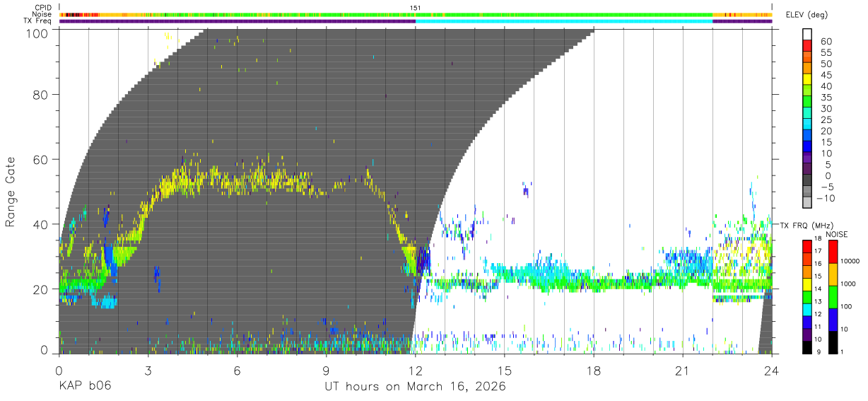Select the black cell of TX FRQ bar

[x=807, y=347]
